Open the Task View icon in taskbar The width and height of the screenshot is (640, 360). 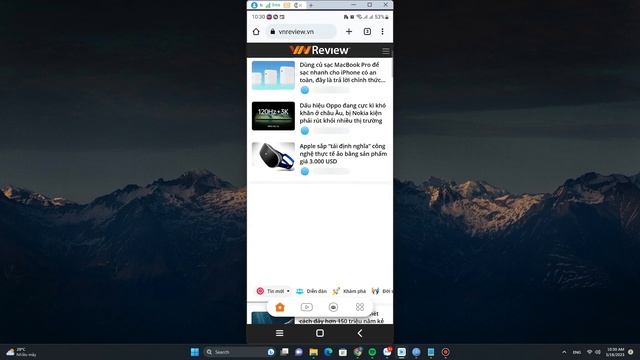[284, 352]
